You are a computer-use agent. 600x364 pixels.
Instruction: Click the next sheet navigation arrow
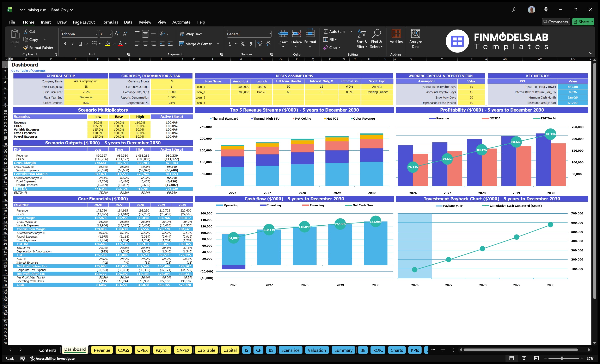[x=20, y=350]
